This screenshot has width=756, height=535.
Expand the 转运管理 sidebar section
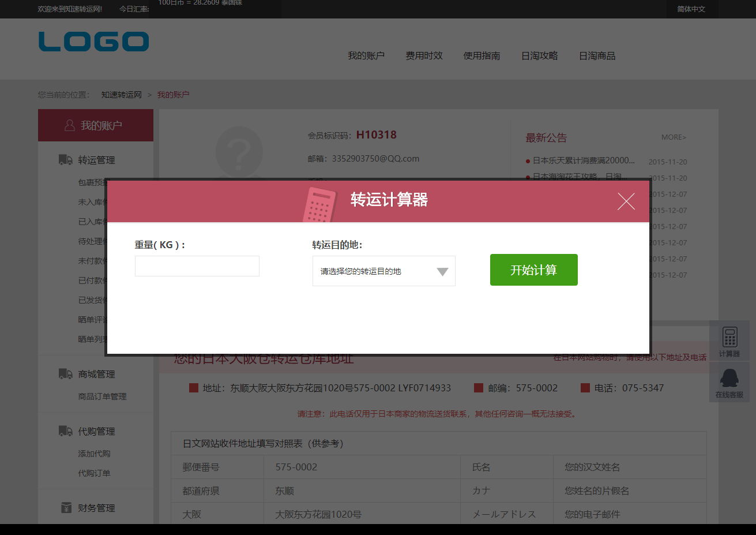tap(96, 160)
